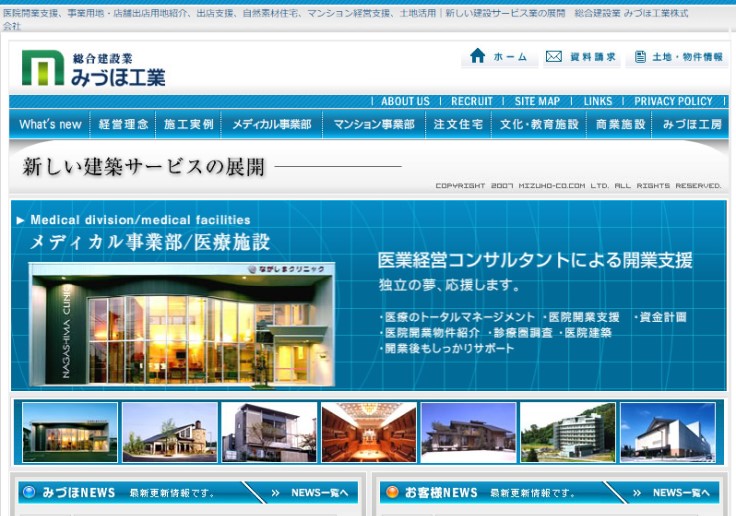Select the white cultural facility thumbnail
This screenshot has height=516, width=736.
(x=668, y=432)
